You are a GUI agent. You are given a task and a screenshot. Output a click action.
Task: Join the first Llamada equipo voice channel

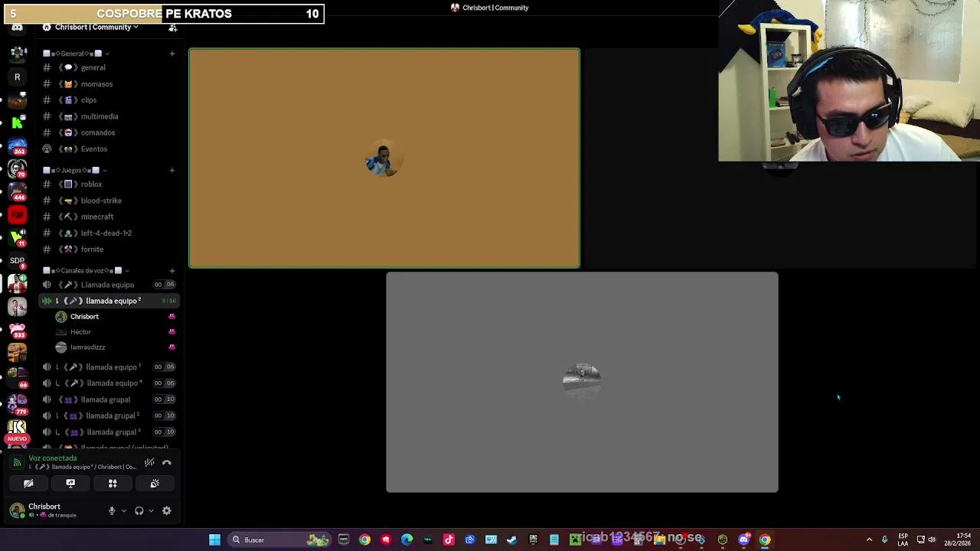(x=109, y=285)
